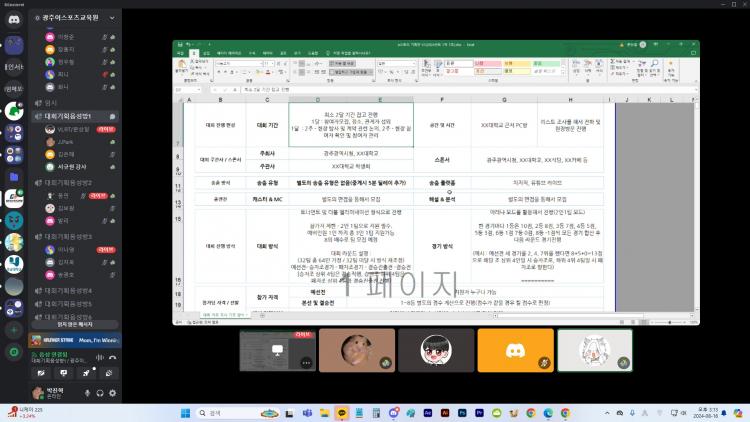Open the soundboard icon
Screen dimensions: 750x422
point(109,373)
